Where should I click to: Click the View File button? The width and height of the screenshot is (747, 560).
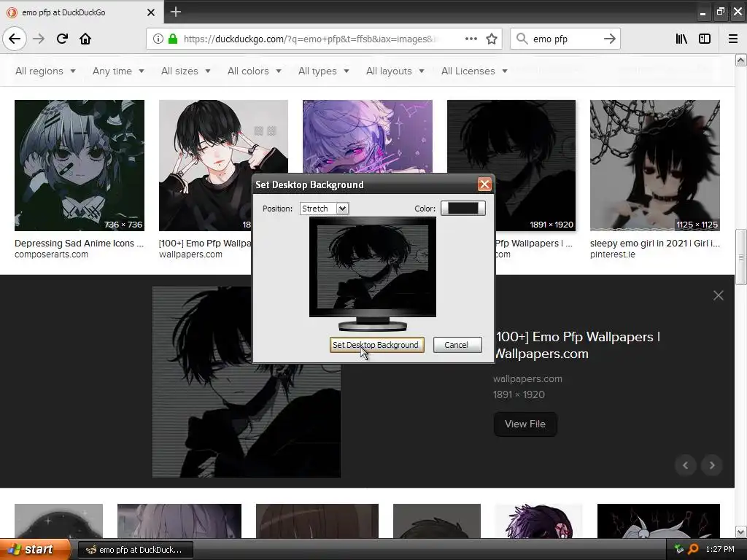point(525,424)
